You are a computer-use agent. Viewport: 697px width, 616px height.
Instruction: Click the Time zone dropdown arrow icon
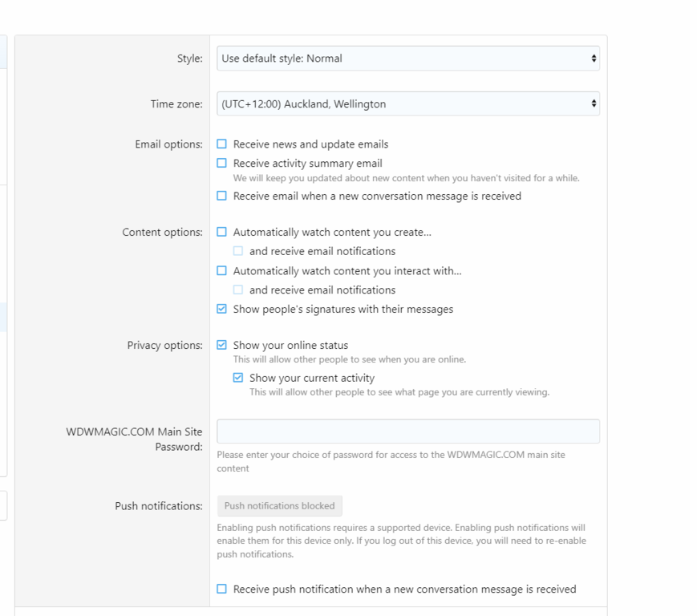point(594,104)
